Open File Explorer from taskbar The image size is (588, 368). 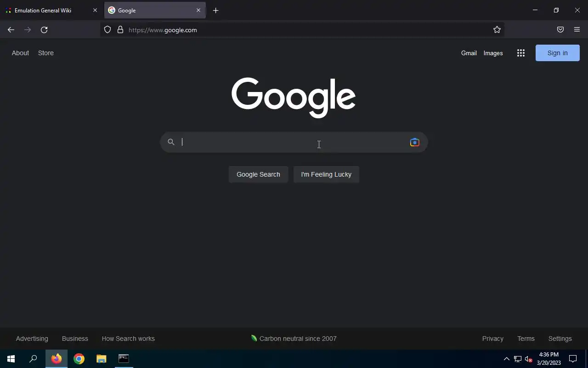pos(101,359)
